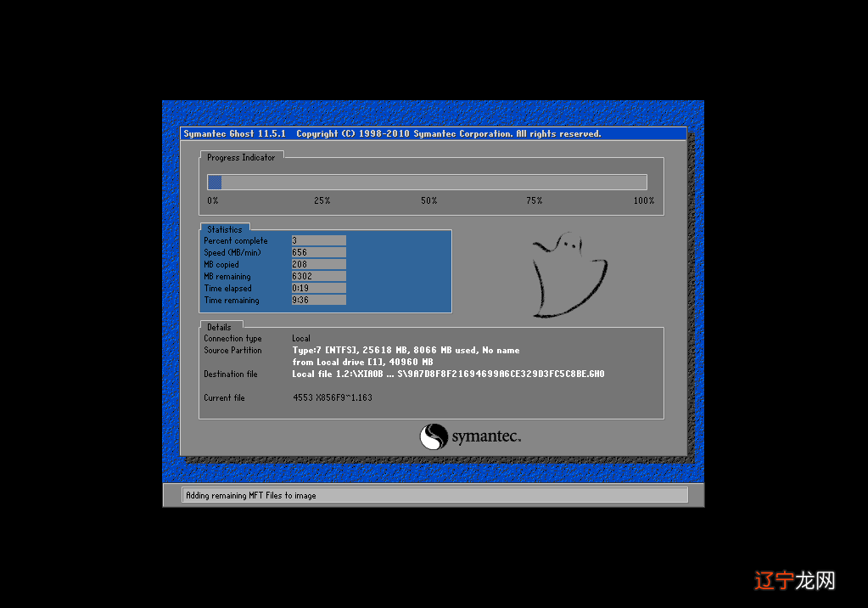Click the Time remaining value 9:36

click(319, 300)
